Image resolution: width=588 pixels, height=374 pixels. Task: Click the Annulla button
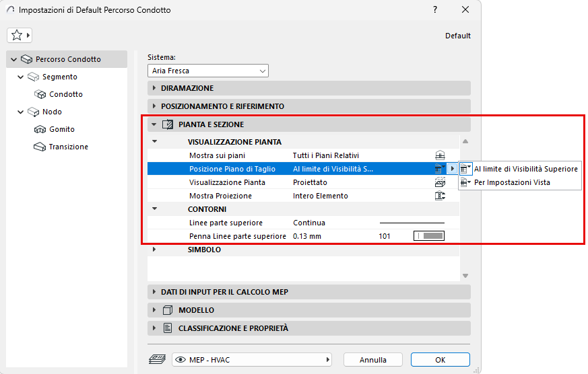[x=373, y=360]
